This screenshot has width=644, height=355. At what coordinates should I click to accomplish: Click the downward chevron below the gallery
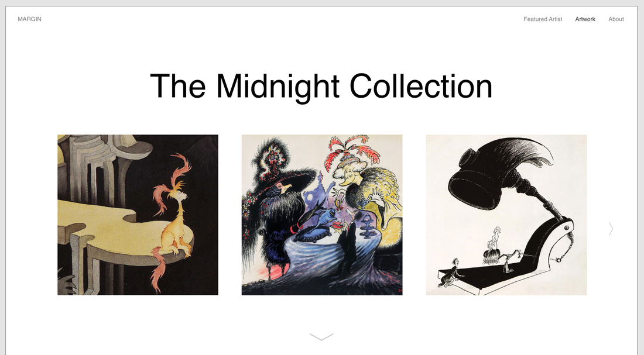click(321, 337)
